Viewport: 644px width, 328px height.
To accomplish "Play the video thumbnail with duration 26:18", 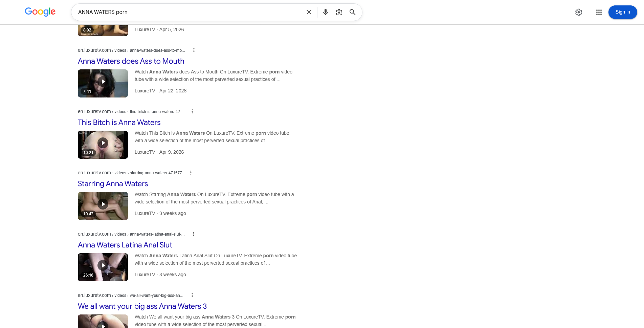I will (x=103, y=267).
